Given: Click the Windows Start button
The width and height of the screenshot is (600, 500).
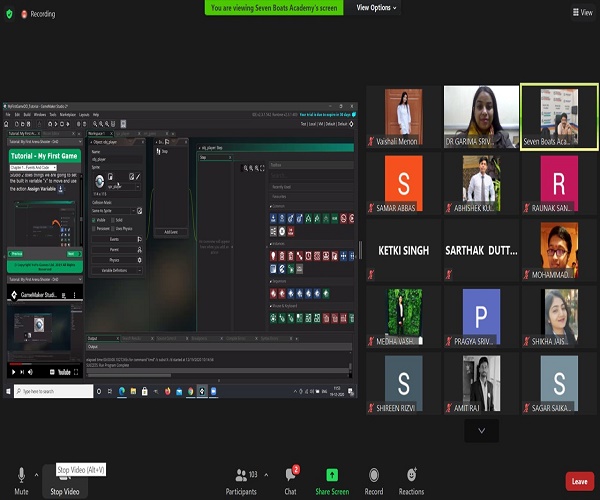Looking at the screenshot, I should tap(8, 391).
